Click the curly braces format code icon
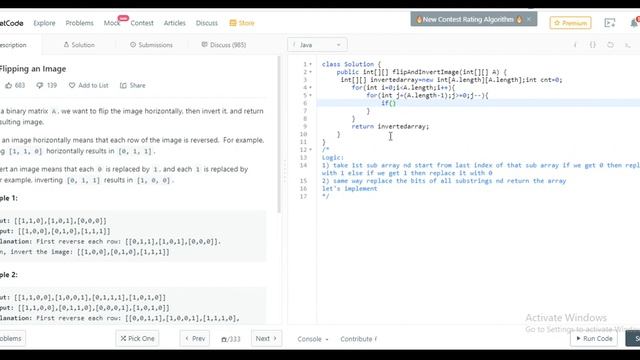The height and width of the screenshot is (360, 640). tap(593, 45)
